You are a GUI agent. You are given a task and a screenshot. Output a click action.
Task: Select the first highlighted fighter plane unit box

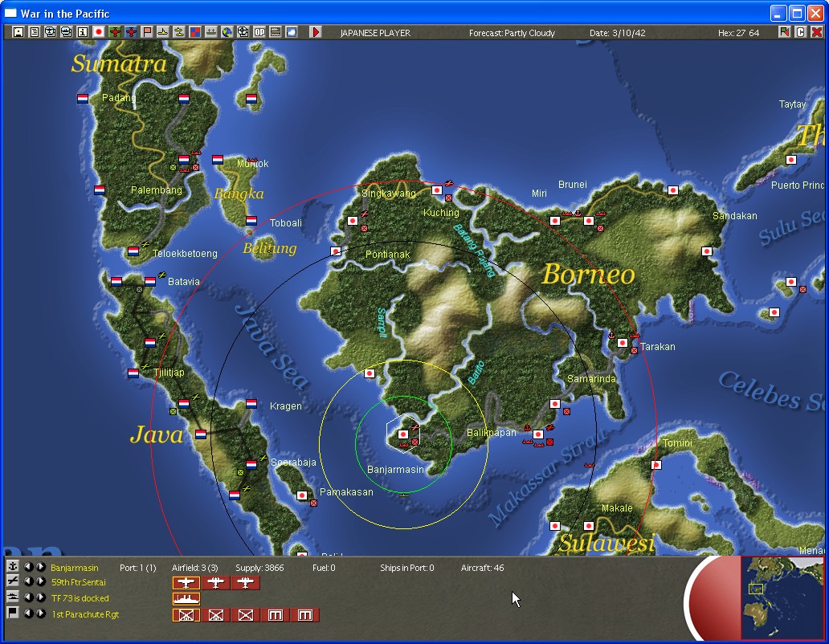186,583
